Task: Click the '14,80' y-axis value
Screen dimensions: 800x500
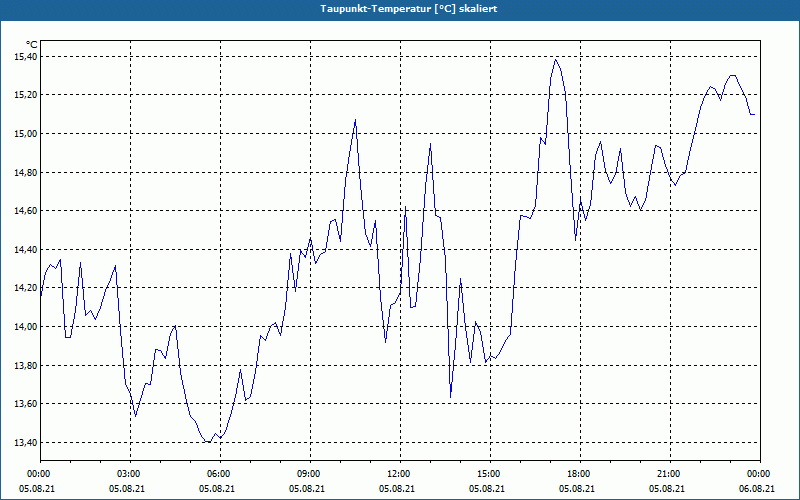Action: coord(24,172)
